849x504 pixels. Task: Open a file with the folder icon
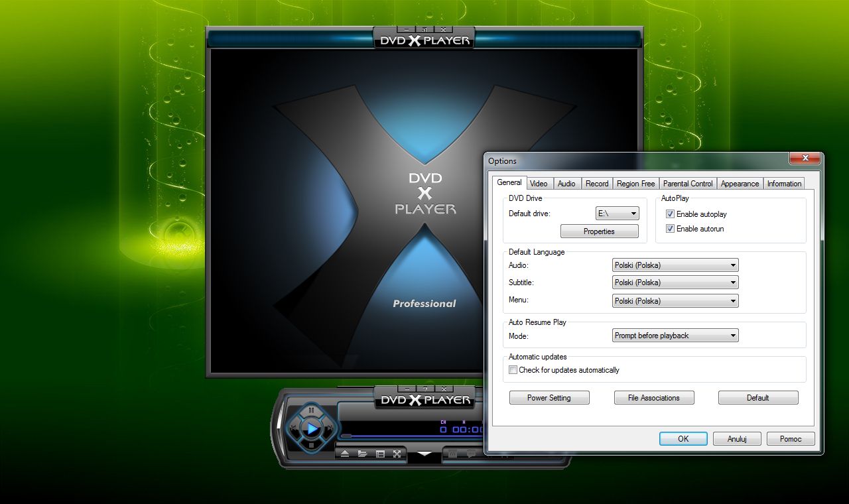coord(363,454)
